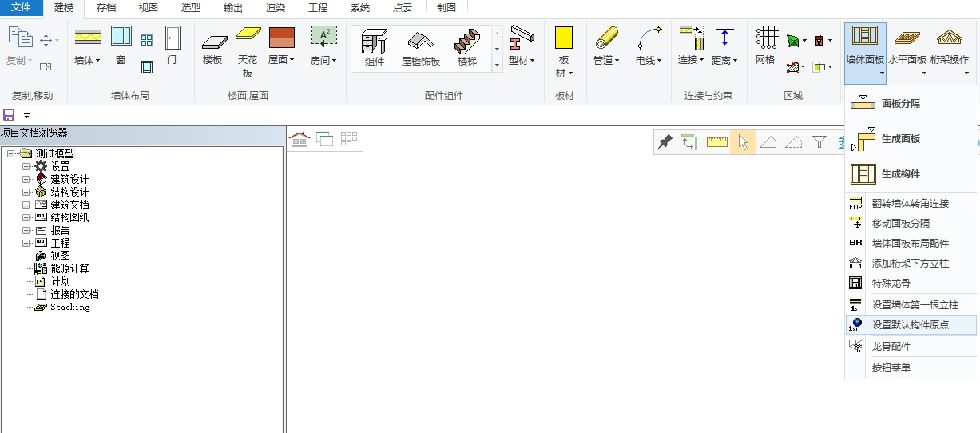Click the 水平面板 horizontal panel icon
Image resolution: width=980 pixels, height=433 pixels.
(x=907, y=37)
